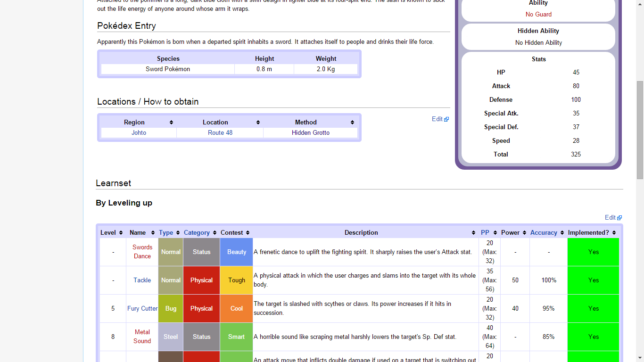Screen dimensions: 644x362
Task: Sort the Locations table by Method arrows
Action: tap(352, 123)
